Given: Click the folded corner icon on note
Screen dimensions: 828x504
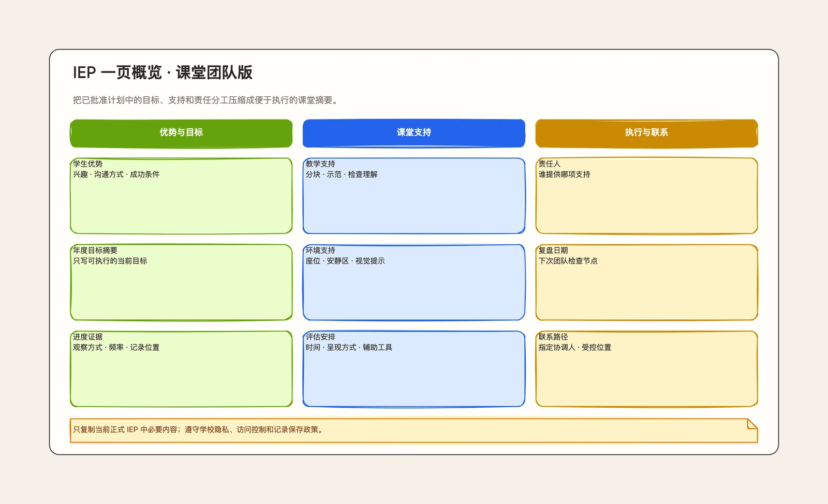Looking at the screenshot, I should click(752, 424).
